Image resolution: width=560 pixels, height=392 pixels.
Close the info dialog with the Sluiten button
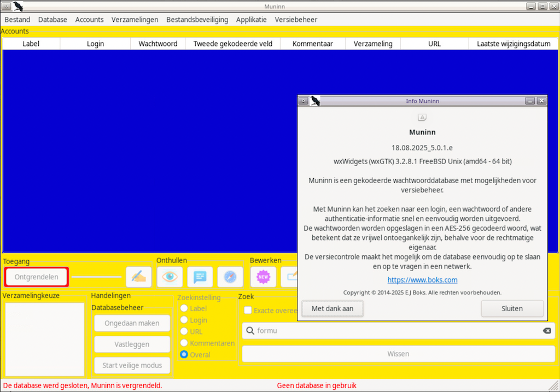click(512, 308)
